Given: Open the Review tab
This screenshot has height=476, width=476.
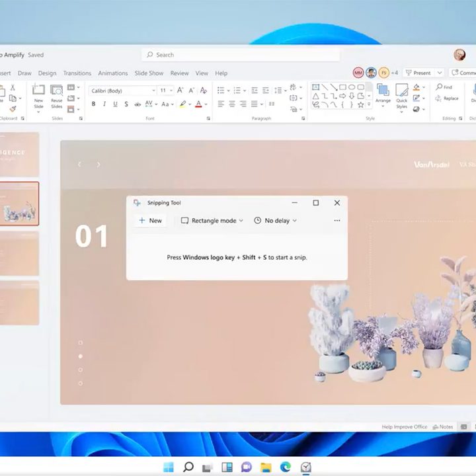Looking at the screenshot, I should [x=179, y=73].
